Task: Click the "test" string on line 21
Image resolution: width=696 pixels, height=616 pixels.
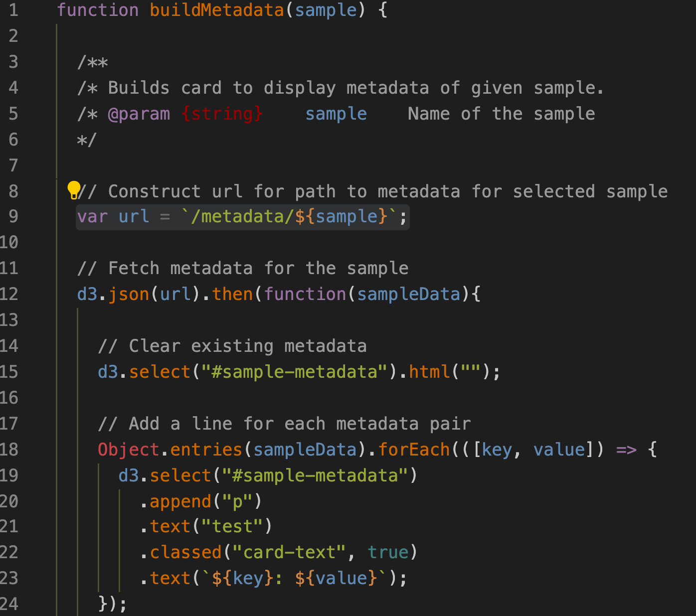Action: coord(232,526)
